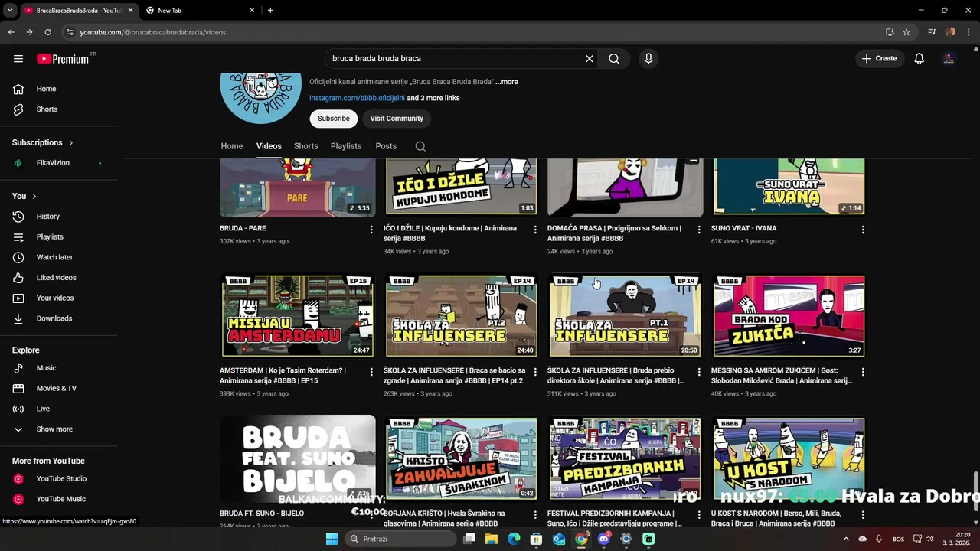Screen dimensions: 980x551
Task: Open the 'and 3 more links' link
Action: [x=433, y=98]
